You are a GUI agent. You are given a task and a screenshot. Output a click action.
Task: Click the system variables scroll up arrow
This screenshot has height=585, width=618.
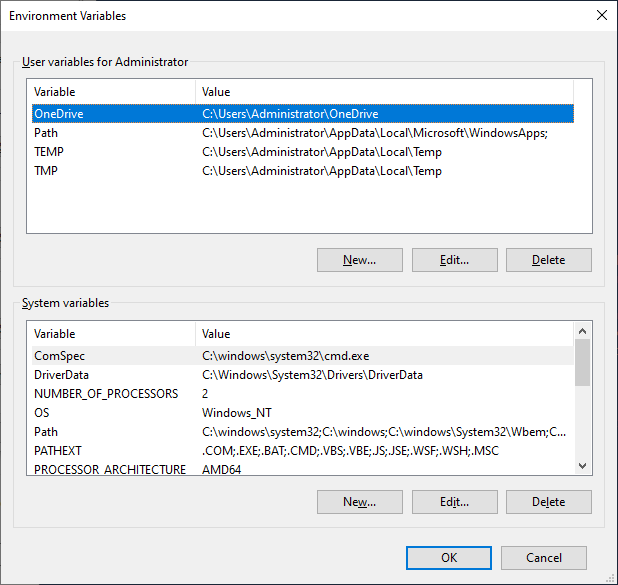click(x=583, y=331)
